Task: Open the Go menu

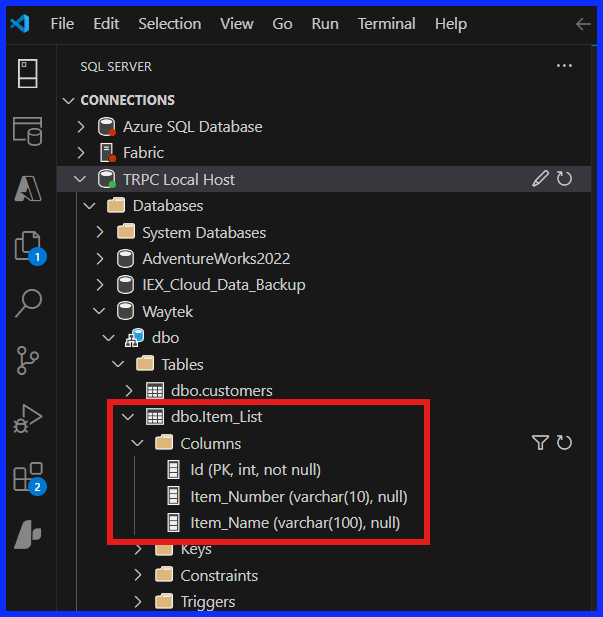Action: tap(282, 24)
